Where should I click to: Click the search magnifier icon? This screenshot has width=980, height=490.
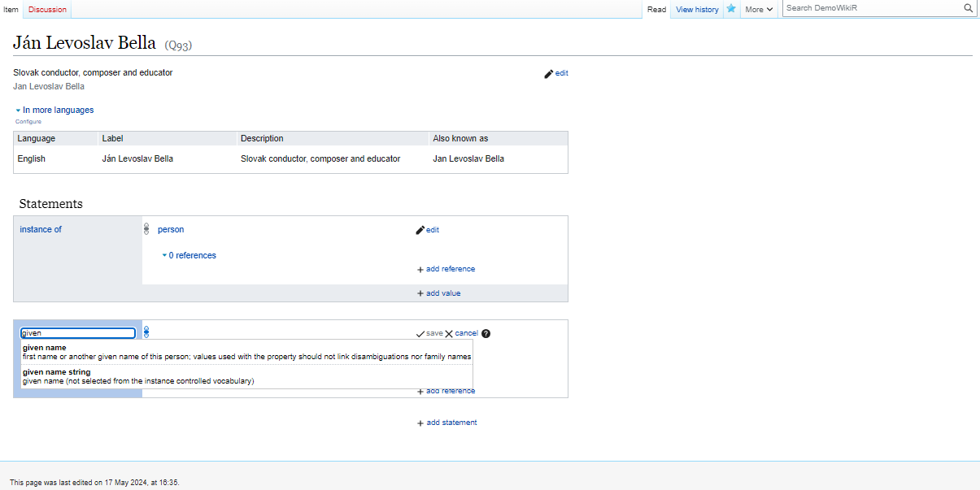(968, 8)
